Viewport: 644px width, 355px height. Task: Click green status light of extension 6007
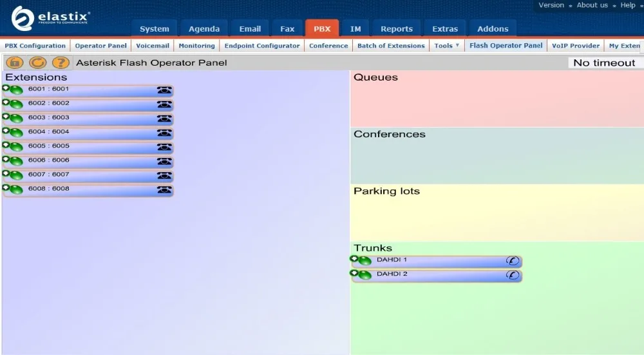coord(17,175)
